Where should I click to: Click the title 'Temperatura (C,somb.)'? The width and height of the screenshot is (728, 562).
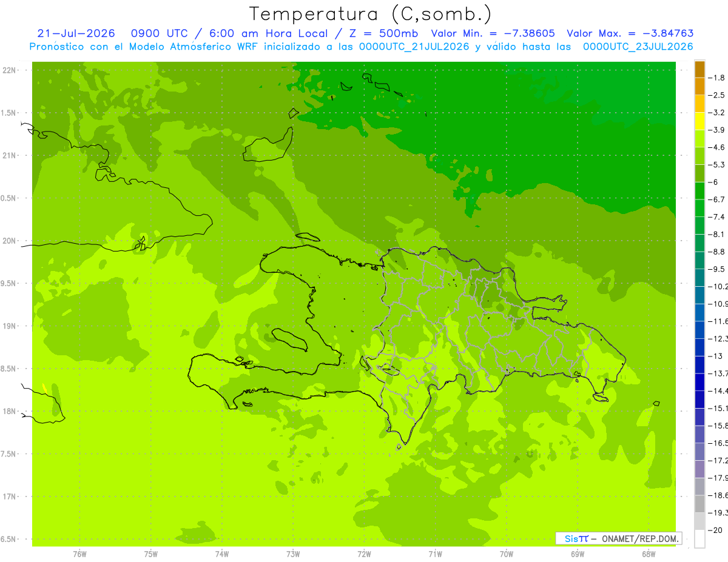(x=371, y=13)
